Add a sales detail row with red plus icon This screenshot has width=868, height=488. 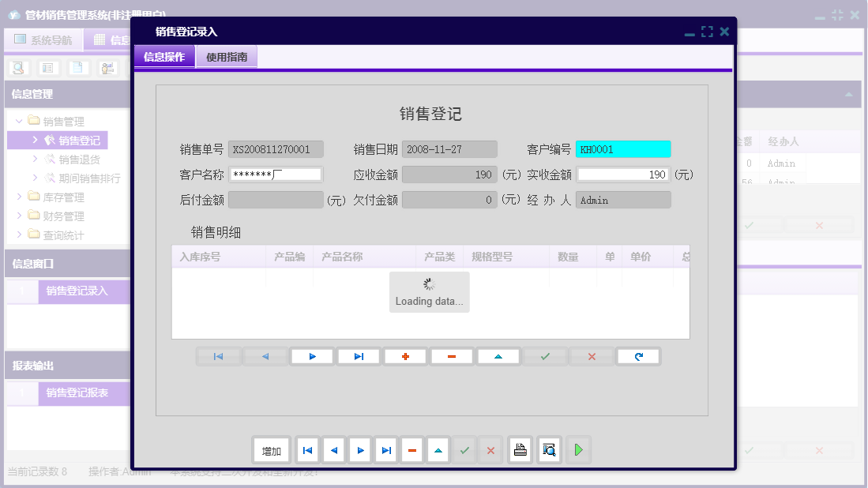(406, 356)
